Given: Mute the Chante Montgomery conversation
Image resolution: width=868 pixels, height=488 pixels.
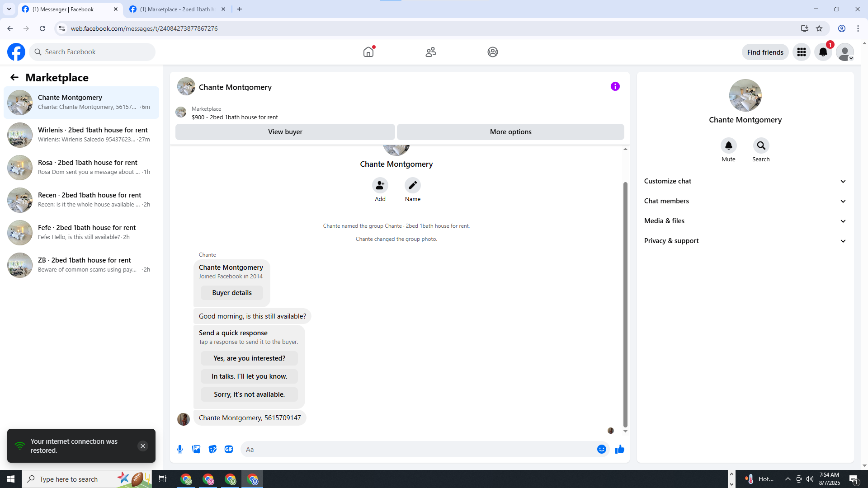Looking at the screenshot, I should click(729, 145).
